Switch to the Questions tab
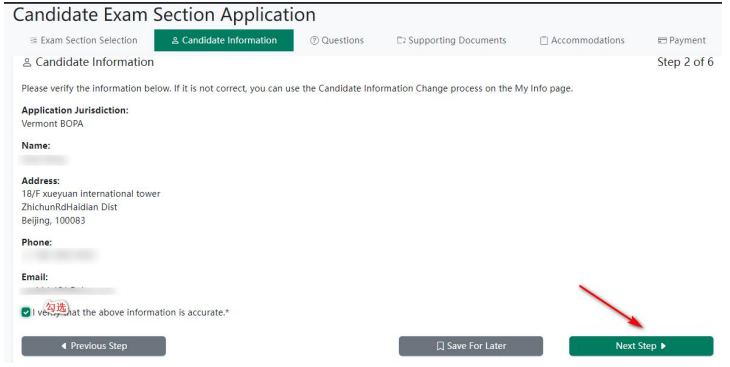The image size is (730, 367). (x=337, y=41)
